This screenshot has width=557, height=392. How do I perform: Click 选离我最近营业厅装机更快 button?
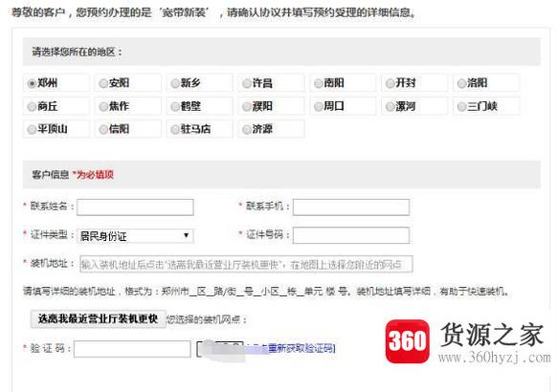click(99, 319)
